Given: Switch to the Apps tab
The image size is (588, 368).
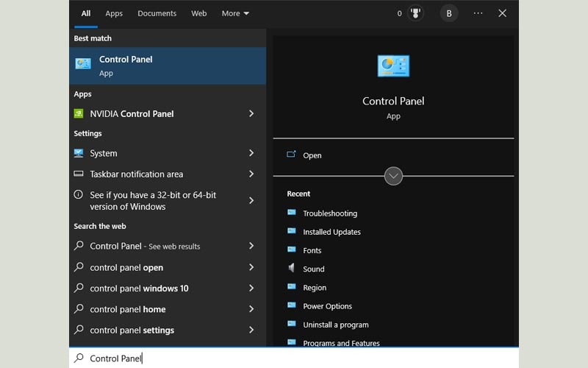Looking at the screenshot, I should click(114, 13).
